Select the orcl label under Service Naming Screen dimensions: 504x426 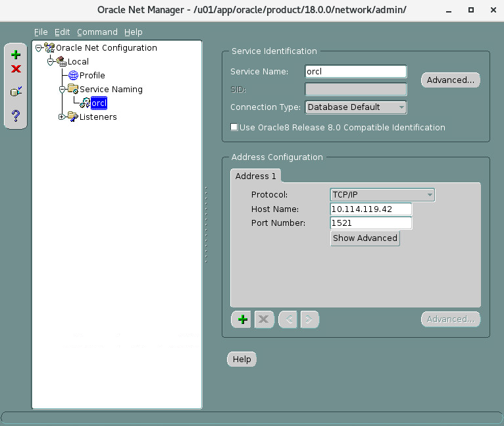click(99, 103)
